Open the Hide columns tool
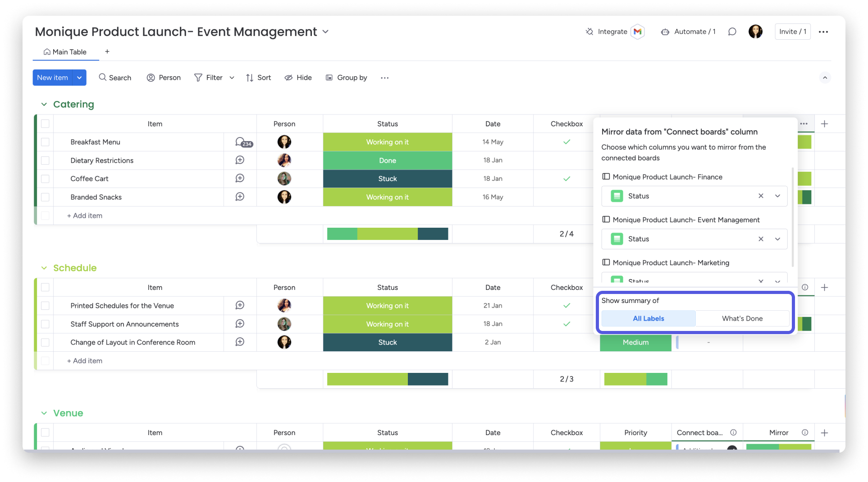The image size is (868, 482). (x=298, y=78)
